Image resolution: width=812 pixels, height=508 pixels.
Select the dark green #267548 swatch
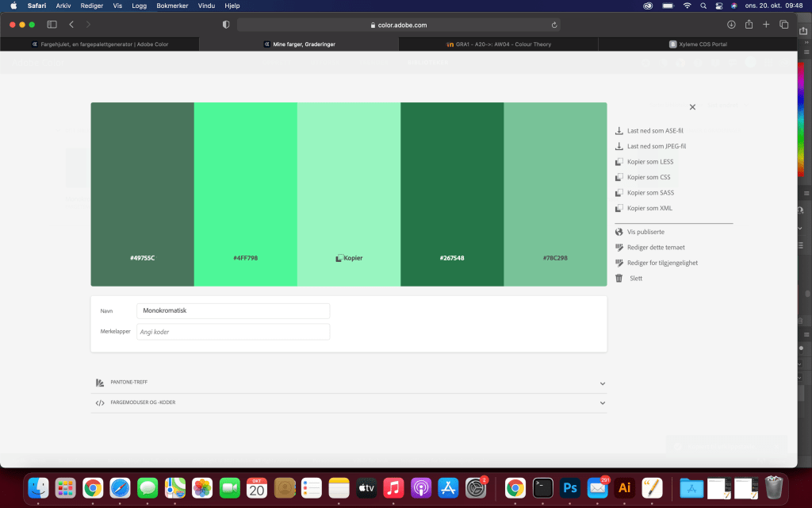[452, 194]
